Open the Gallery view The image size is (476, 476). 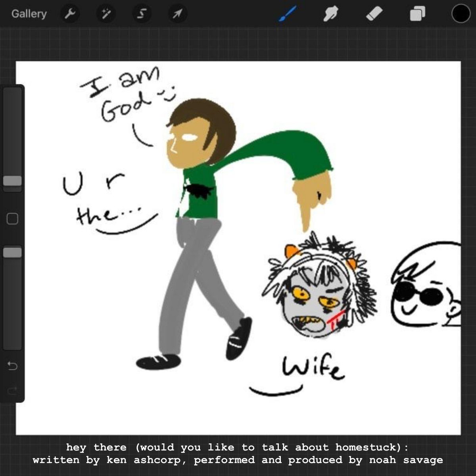click(29, 14)
